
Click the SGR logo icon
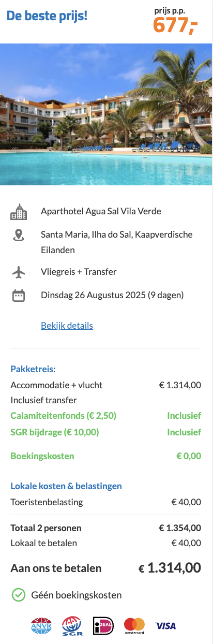tap(72, 625)
